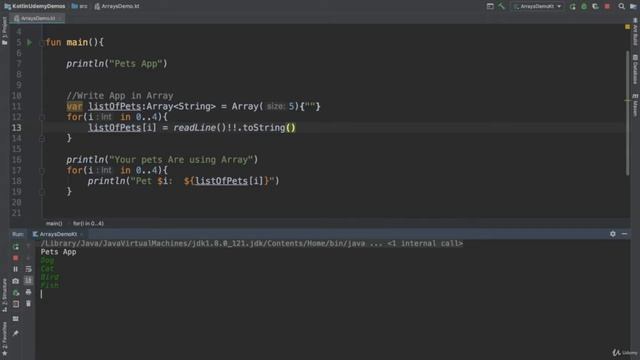Rerun ArraysDemoKt from the Run panel

click(16, 247)
